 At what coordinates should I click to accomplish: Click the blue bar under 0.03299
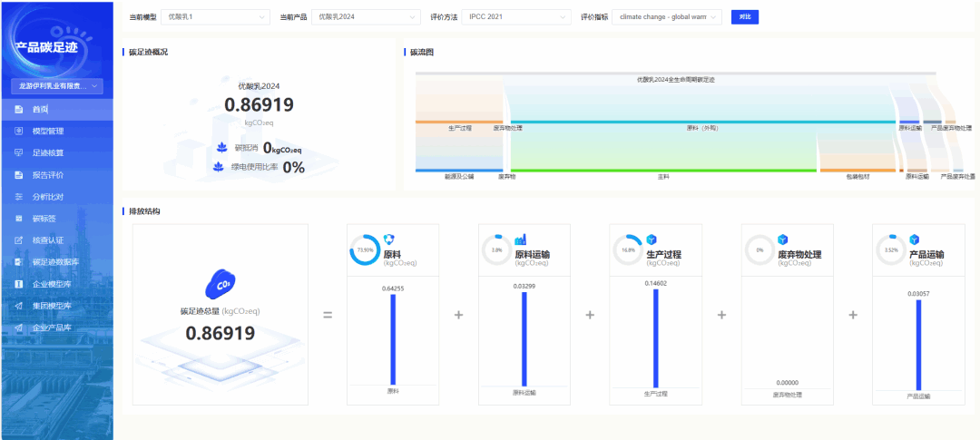tap(524, 338)
